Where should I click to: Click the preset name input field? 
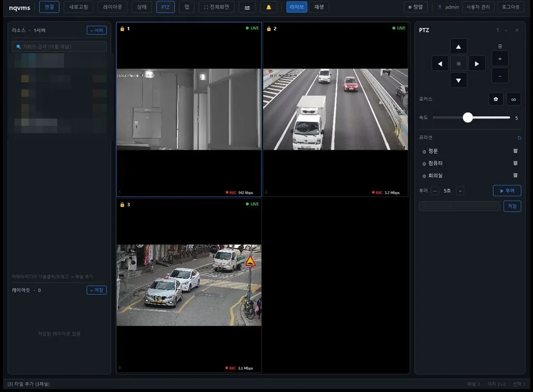point(459,206)
